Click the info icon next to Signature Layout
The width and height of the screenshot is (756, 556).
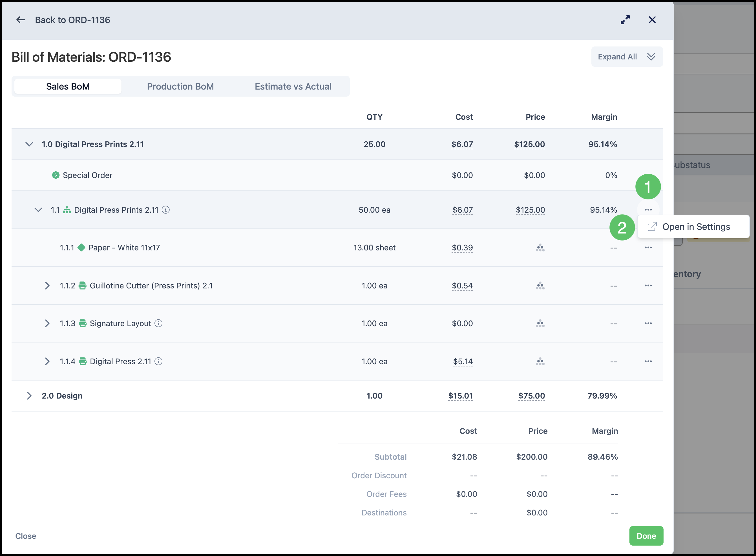pyautogui.click(x=158, y=323)
